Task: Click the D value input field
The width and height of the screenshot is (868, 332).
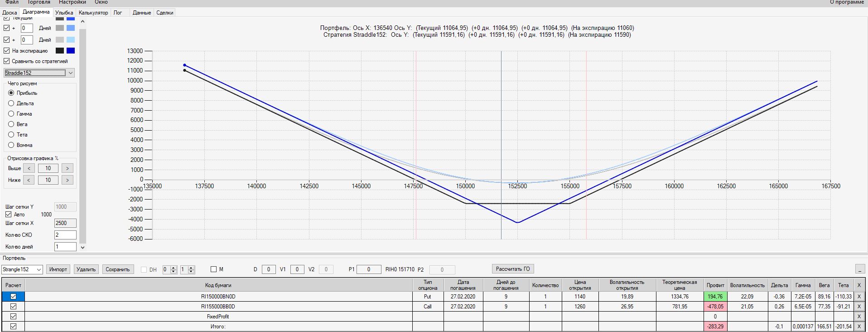Action: [x=269, y=269]
